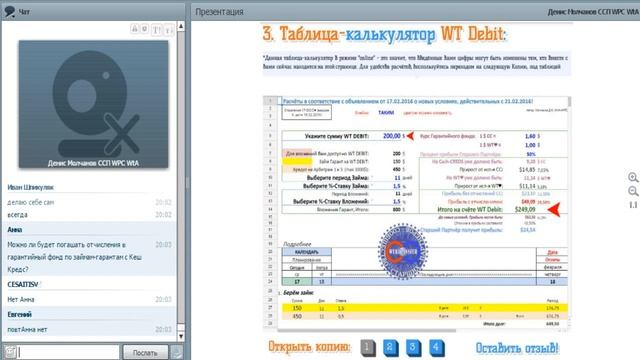The width and height of the screenshot is (640, 360).
Task: Open copy number 2 of the calculator
Action: click(391, 348)
